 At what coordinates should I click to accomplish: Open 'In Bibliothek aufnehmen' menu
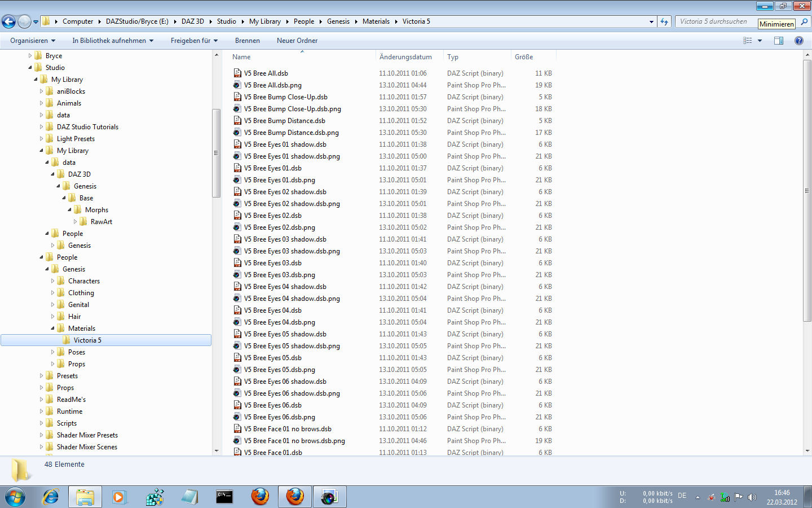pyautogui.click(x=113, y=41)
